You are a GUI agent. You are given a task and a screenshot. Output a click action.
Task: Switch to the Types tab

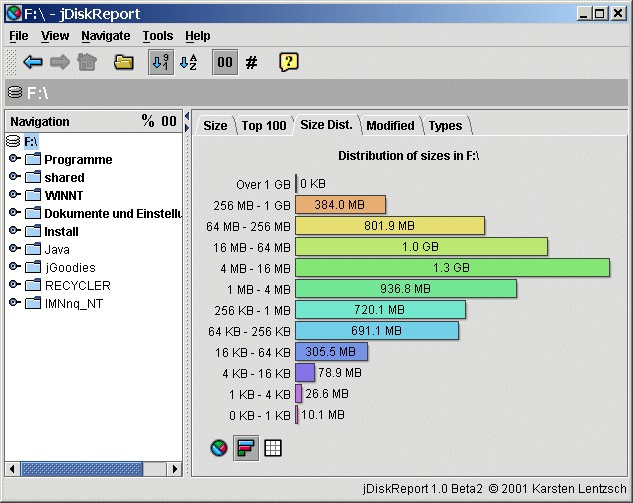click(445, 126)
